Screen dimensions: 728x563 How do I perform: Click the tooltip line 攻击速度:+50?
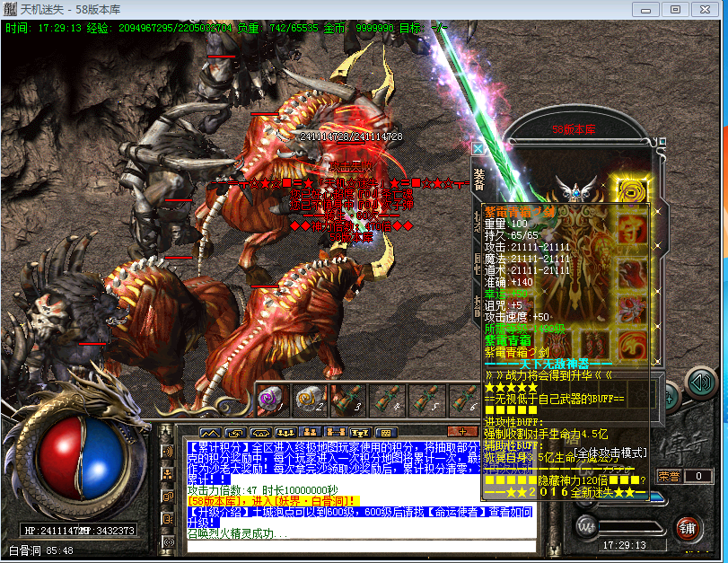click(517, 317)
